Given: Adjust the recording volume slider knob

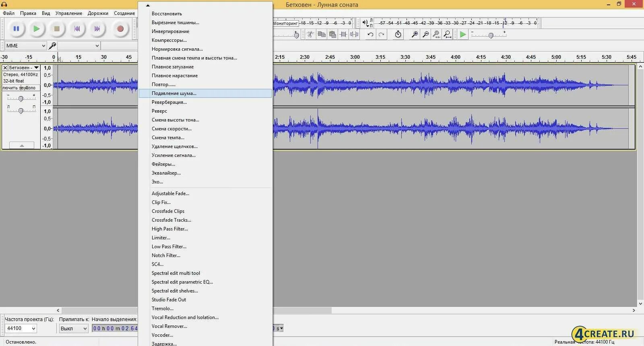Looking at the screenshot, I should (x=296, y=35).
